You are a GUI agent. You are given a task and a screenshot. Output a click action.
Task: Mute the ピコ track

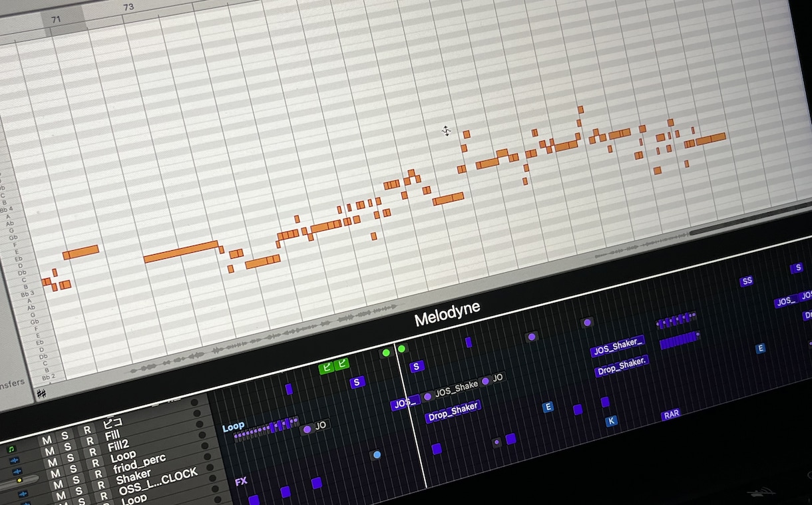(x=47, y=440)
